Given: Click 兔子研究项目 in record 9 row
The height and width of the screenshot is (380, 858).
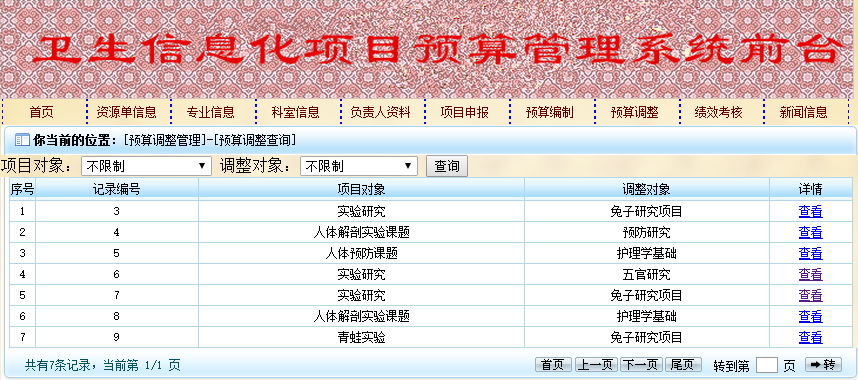Looking at the screenshot, I should [646, 337].
